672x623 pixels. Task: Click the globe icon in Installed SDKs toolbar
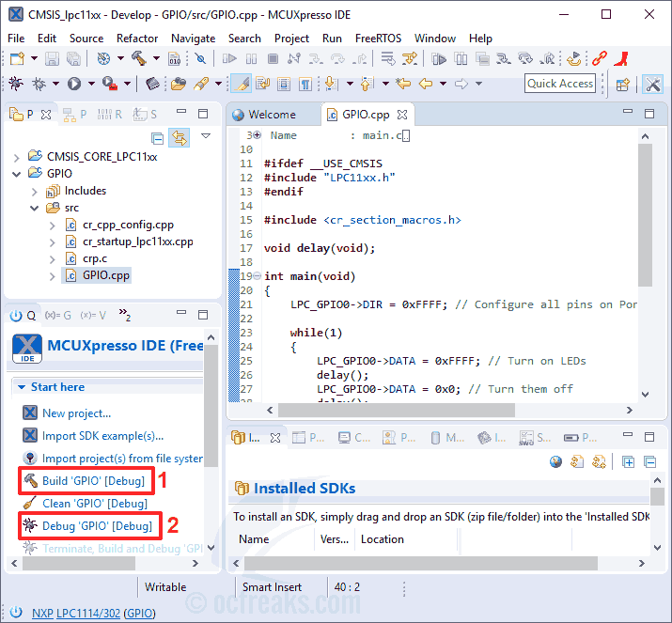pyautogui.click(x=555, y=462)
